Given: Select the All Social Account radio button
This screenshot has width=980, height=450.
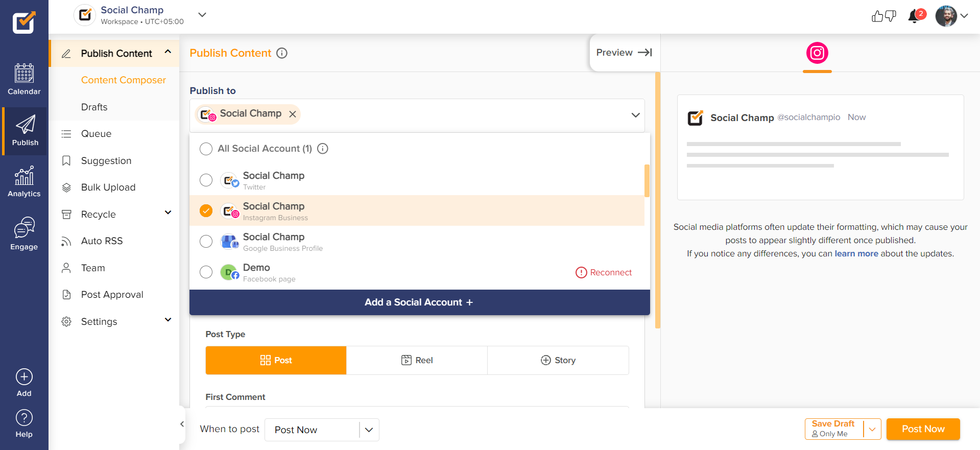Looking at the screenshot, I should click(x=206, y=149).
